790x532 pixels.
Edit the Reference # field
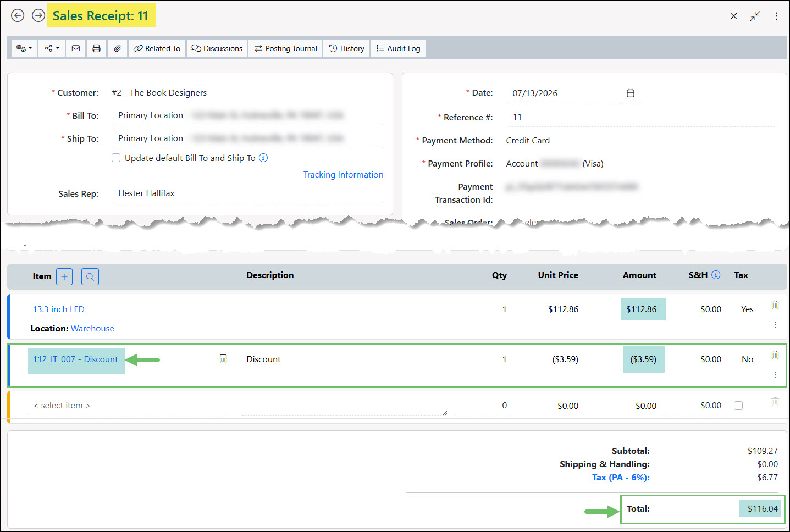pyautogui.click(x=642, y=117)
